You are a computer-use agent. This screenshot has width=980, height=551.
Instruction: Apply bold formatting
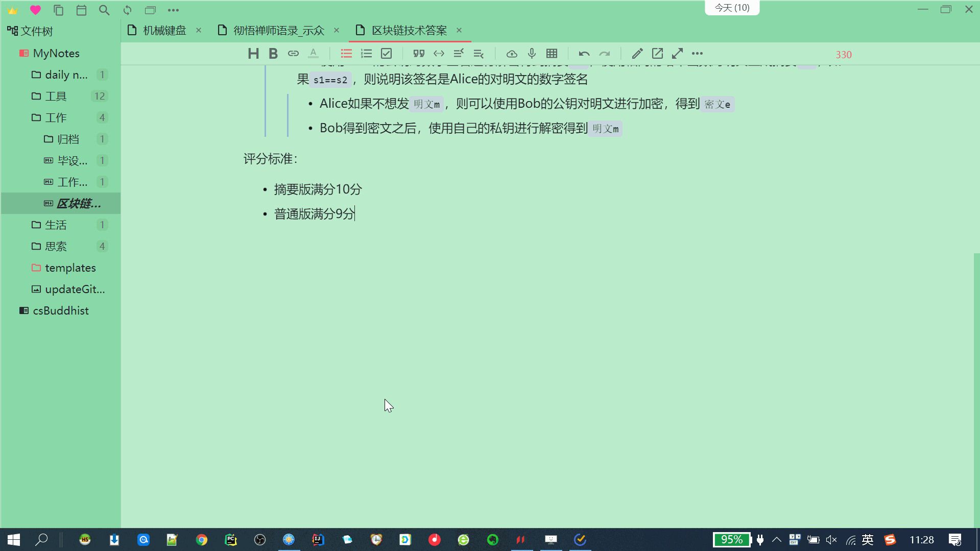pos(273,53)
